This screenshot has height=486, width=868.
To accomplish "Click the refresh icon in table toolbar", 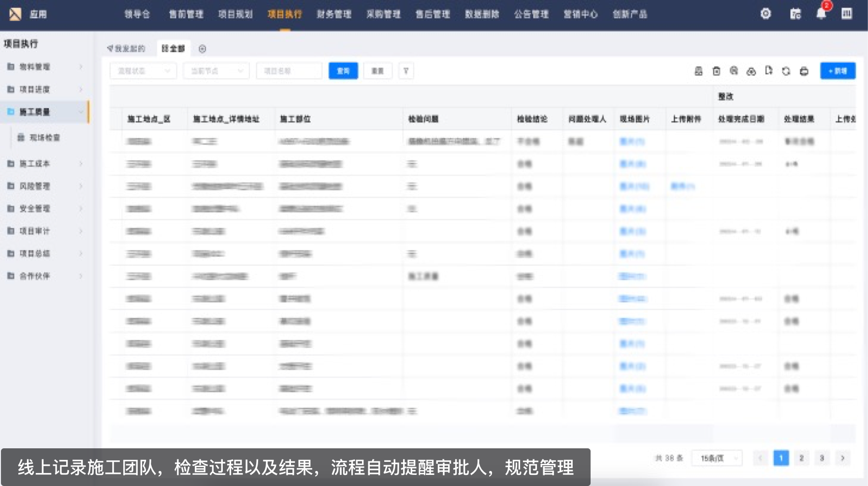I will (x=786, y=71).
